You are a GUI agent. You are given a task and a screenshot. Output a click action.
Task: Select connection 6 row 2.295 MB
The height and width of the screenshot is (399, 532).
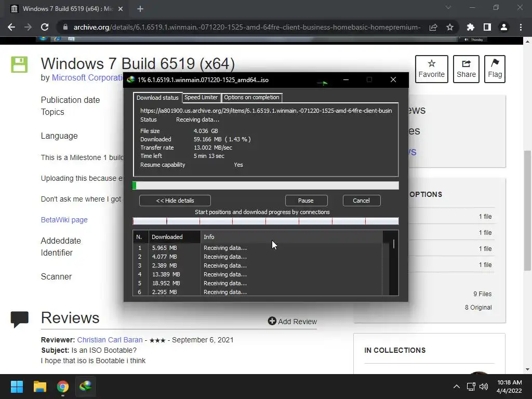click(258, 292)
